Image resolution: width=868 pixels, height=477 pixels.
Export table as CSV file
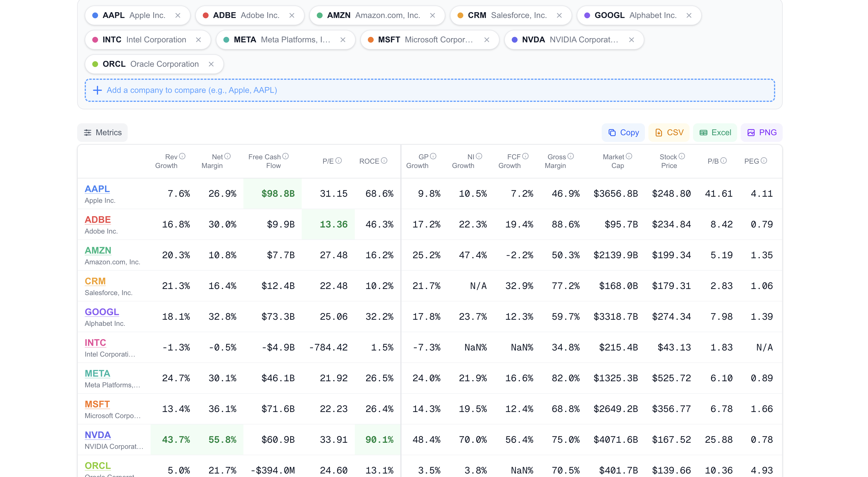click(669, 133)
